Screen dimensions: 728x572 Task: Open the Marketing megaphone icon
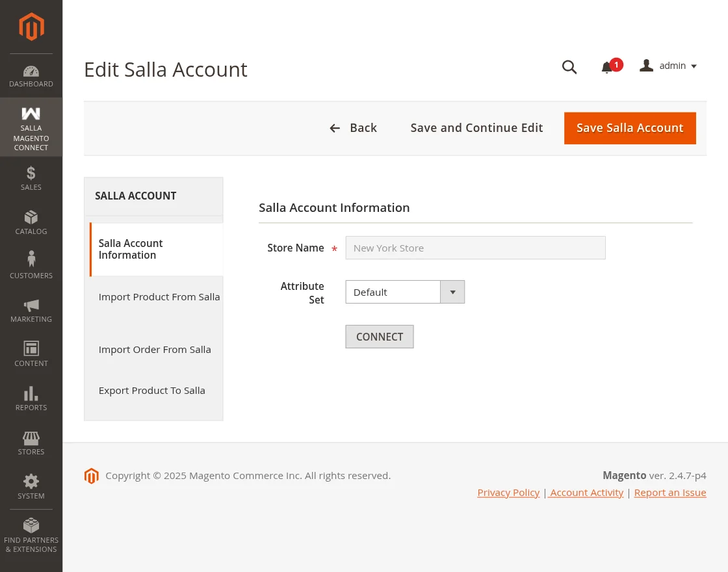tap(31, 305)
